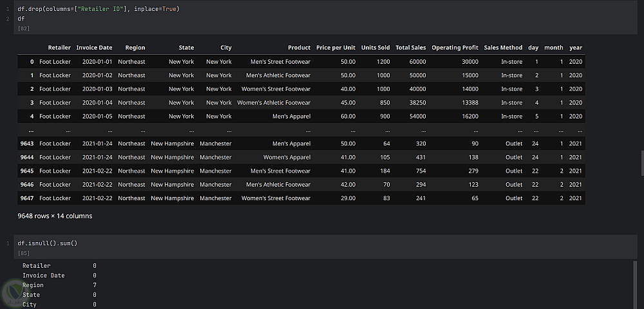The height and width of the screenshot is (309, 644).
Task: Click the State row in isnull output
Action: [x=59, y=295]
